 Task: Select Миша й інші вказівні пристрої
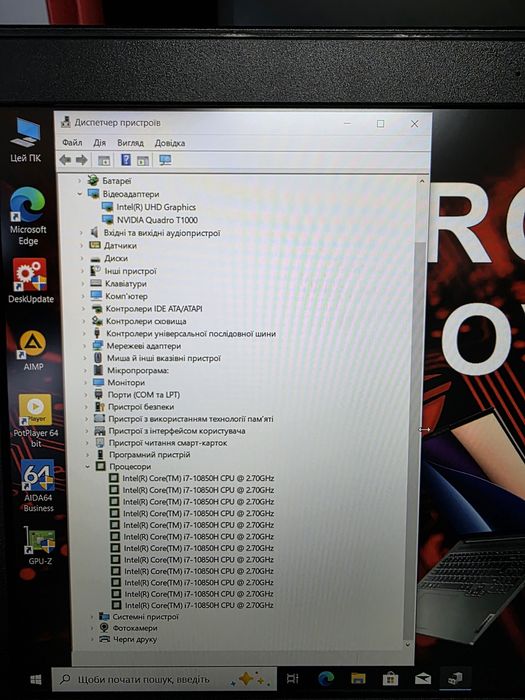click(x=163, y=358)
